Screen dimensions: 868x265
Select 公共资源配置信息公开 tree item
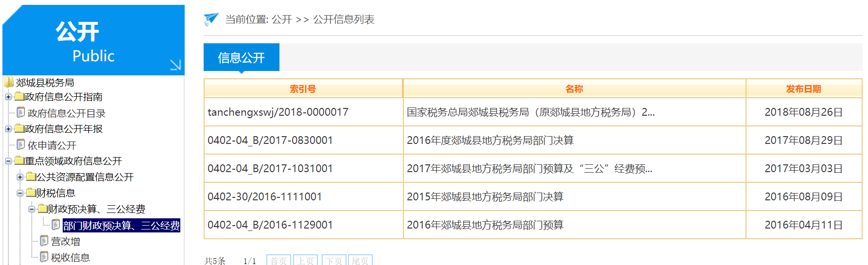pos(85,177)
